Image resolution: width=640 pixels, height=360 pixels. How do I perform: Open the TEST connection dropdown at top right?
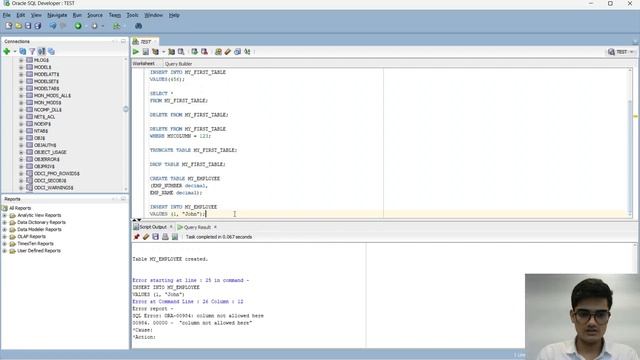coord(621,52)
